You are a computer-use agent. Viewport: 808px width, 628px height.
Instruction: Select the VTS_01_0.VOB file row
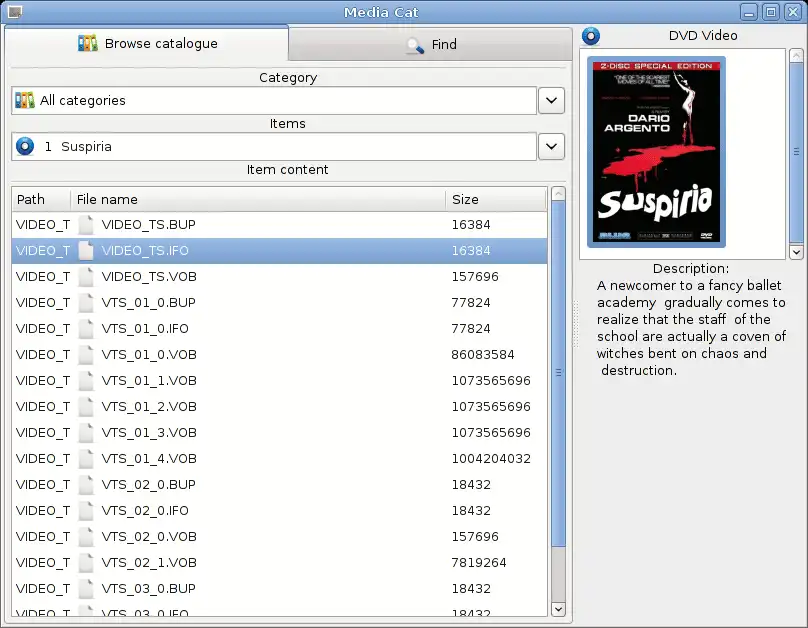pos(279,355)
